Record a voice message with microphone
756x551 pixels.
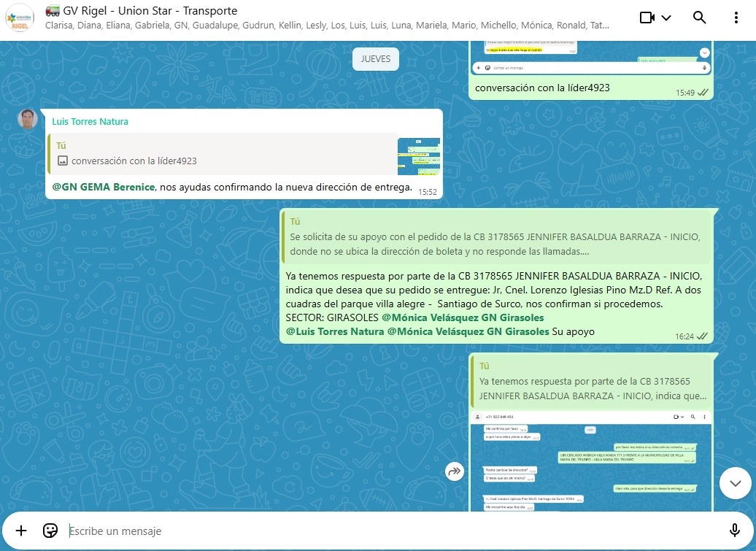click(734, 531)
